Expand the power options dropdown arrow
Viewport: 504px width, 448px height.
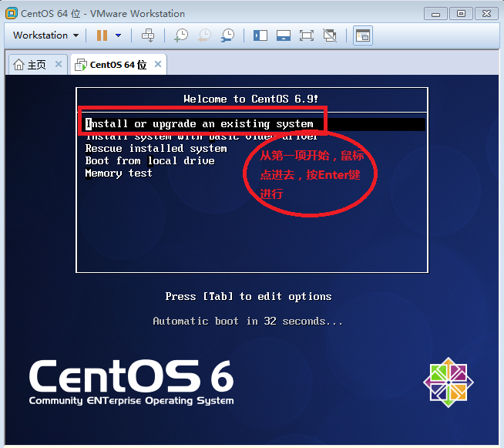(118, 35)
